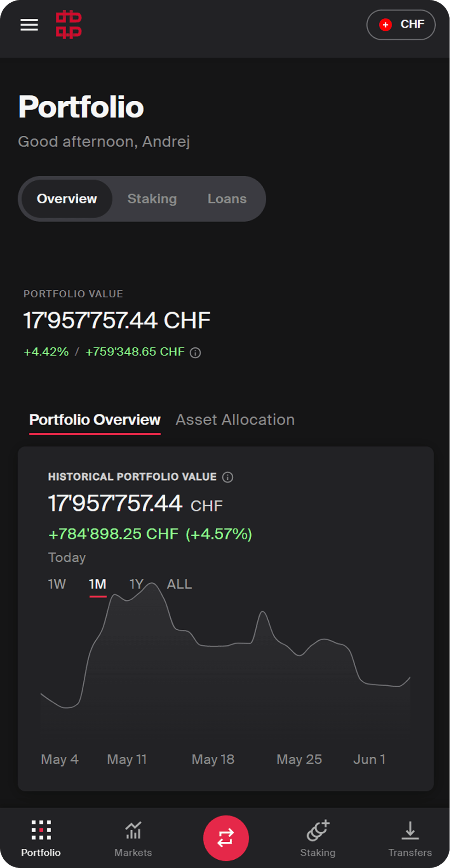Select the Overview segment
450x868 pixels.
pos(67,199)
